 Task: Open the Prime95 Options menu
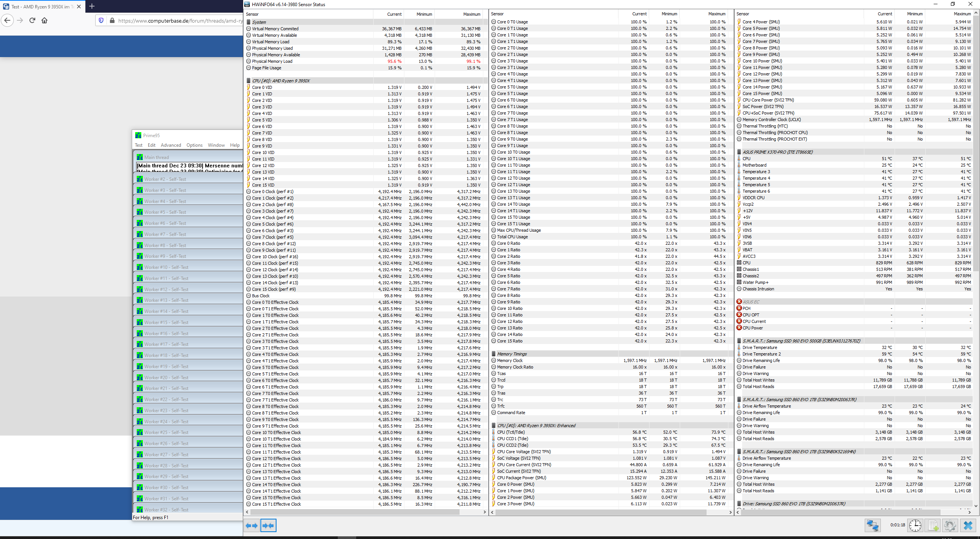pyautogui.click(x=194, y=145)
